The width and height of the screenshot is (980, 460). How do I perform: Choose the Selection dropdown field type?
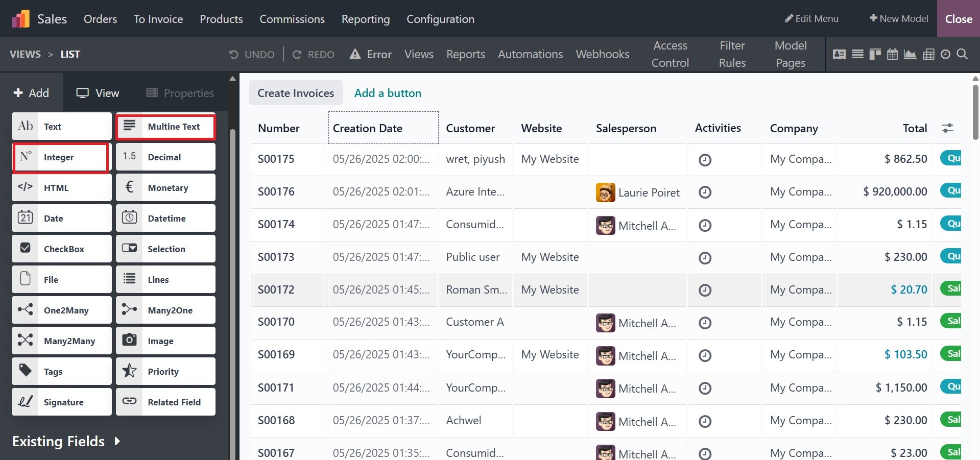(165, 249)
